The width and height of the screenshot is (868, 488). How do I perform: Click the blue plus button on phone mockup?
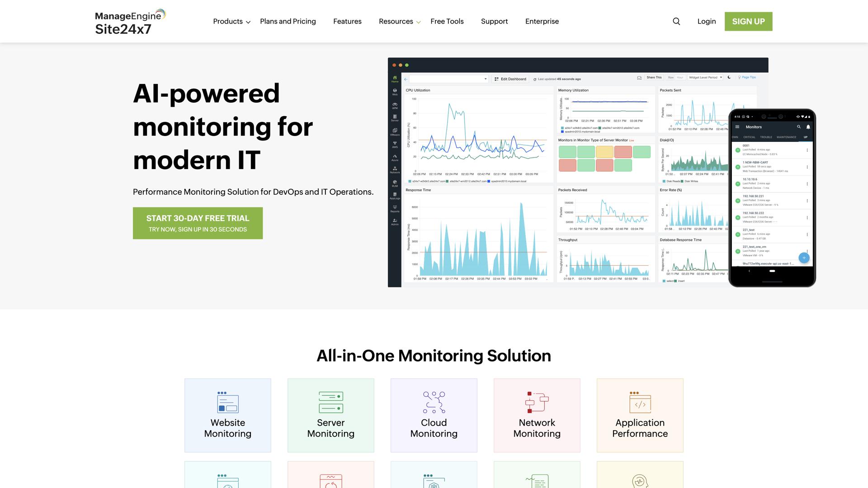(x=804, y=258)
